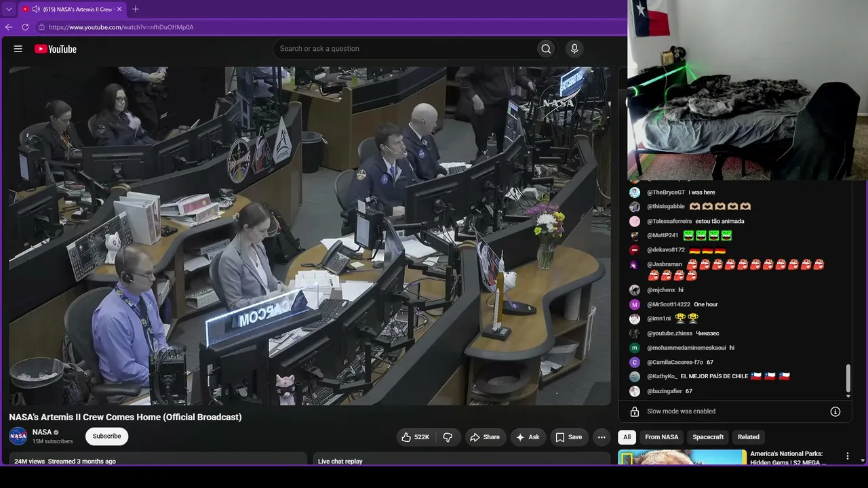
Task: Close the NASA's Artemis II browser tab
Action: [x=119, y=9]
